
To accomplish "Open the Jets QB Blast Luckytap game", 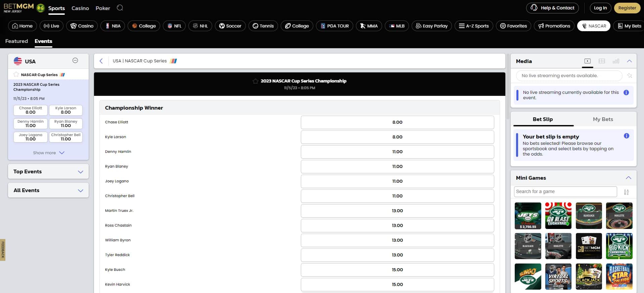I will coord(558,216).
